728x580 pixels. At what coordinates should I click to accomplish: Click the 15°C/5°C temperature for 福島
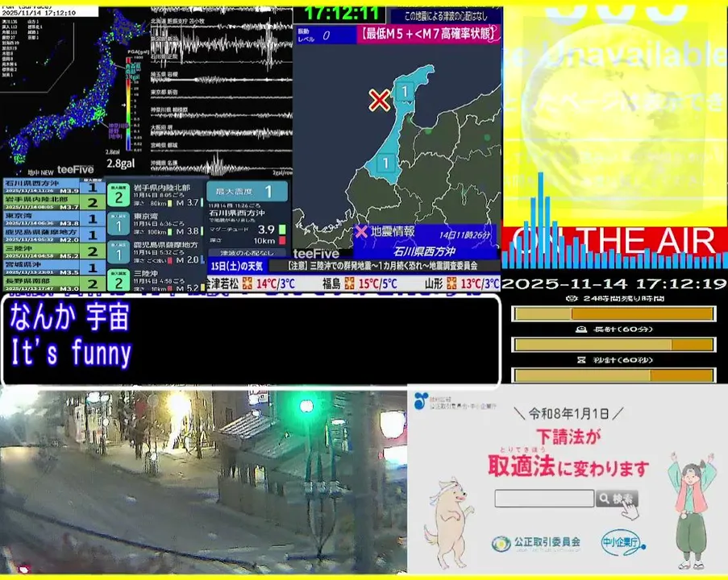pos(377,283)
